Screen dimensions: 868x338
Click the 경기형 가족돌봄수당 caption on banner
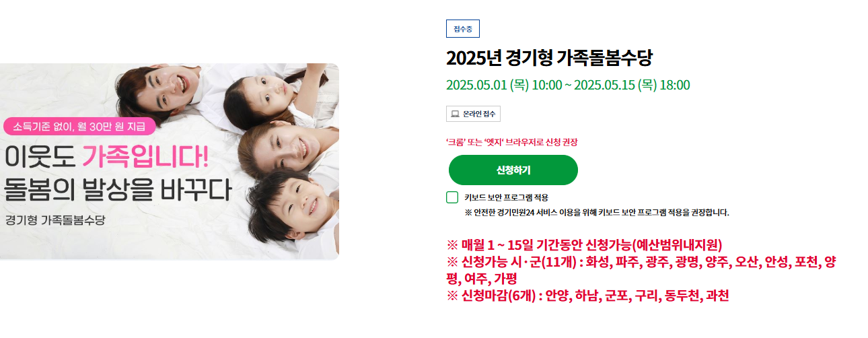[x=55, y=220]
